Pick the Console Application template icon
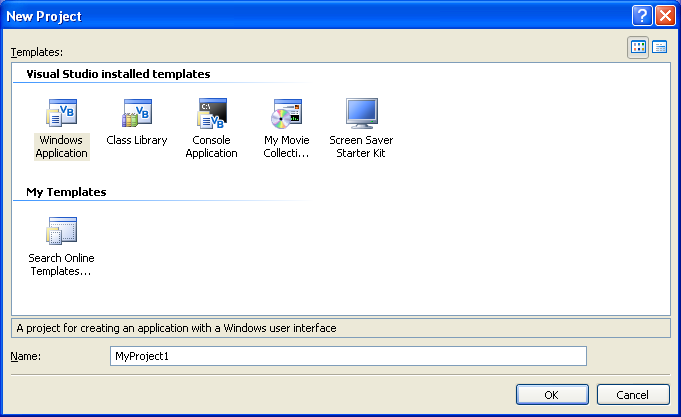The width and height of the screenshot is (681, 417). click(x=212, y=113)
